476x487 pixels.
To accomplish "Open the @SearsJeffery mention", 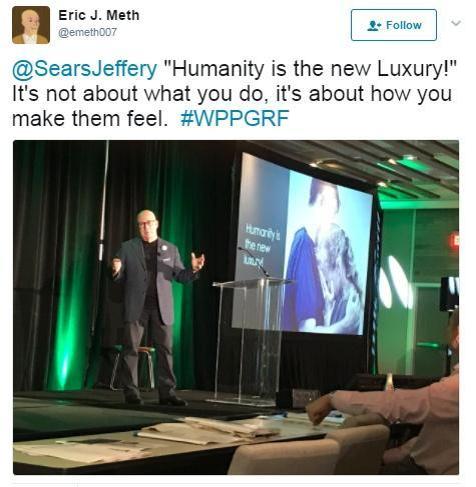I will (85, 69).
